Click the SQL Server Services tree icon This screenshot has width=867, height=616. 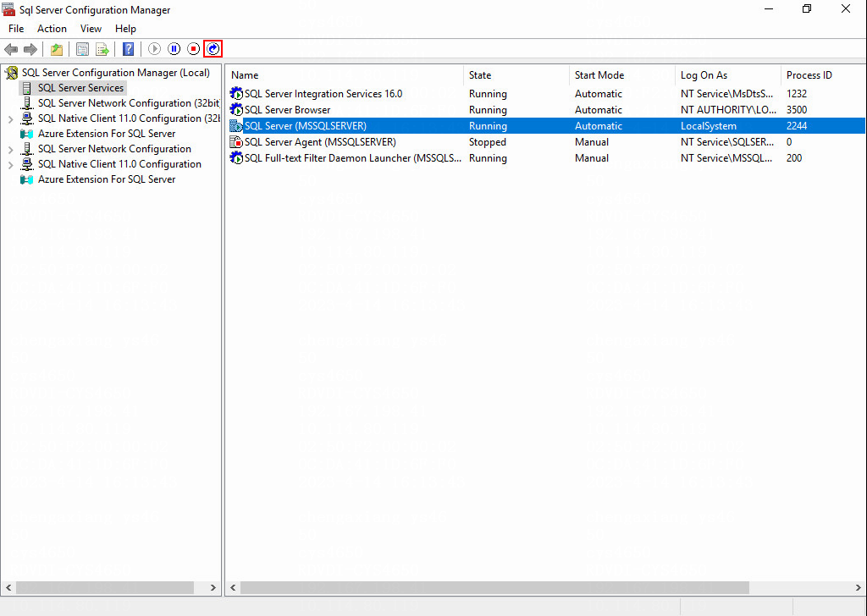click(27, 88)
